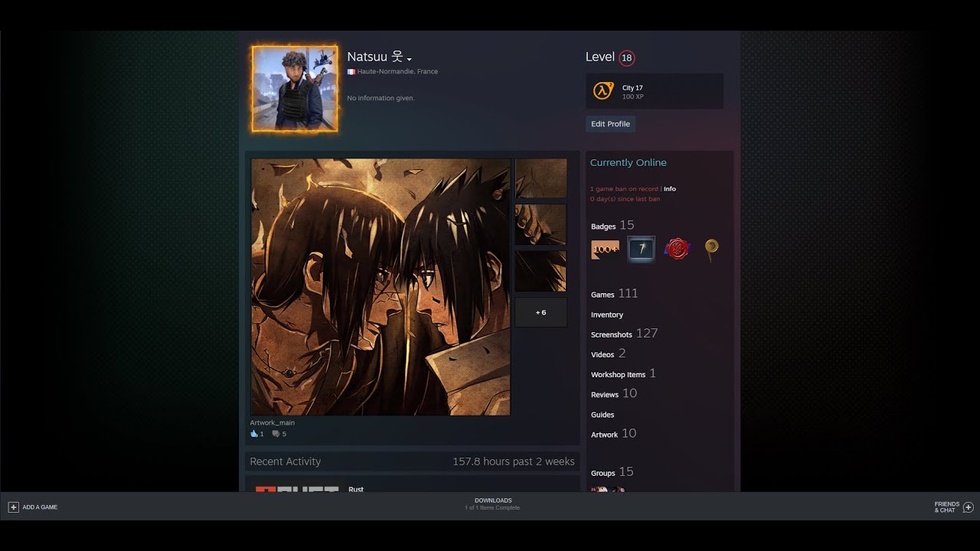Viewport: 980px width, 551px height.
Task: Click the French flag icon by location
Action: tap(351, 72)
